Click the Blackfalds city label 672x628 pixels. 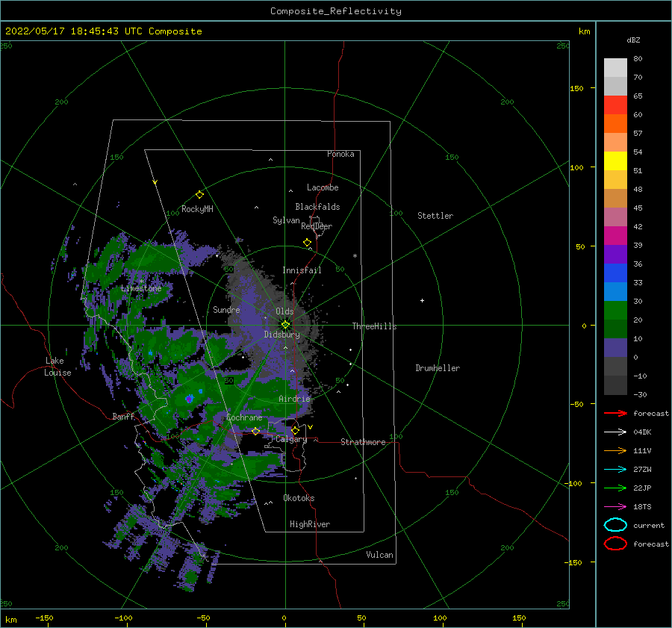[x=317, y=207]
